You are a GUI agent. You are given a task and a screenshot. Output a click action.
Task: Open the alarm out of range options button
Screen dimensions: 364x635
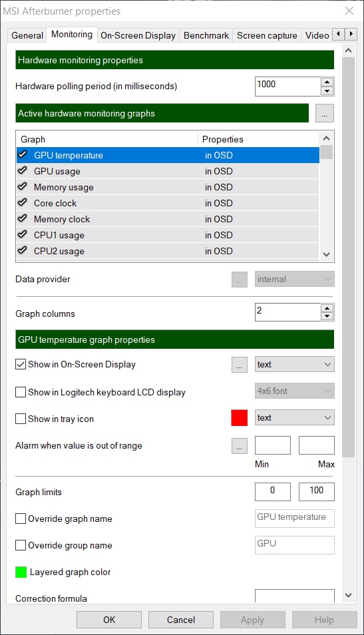[x=240, y=445]
